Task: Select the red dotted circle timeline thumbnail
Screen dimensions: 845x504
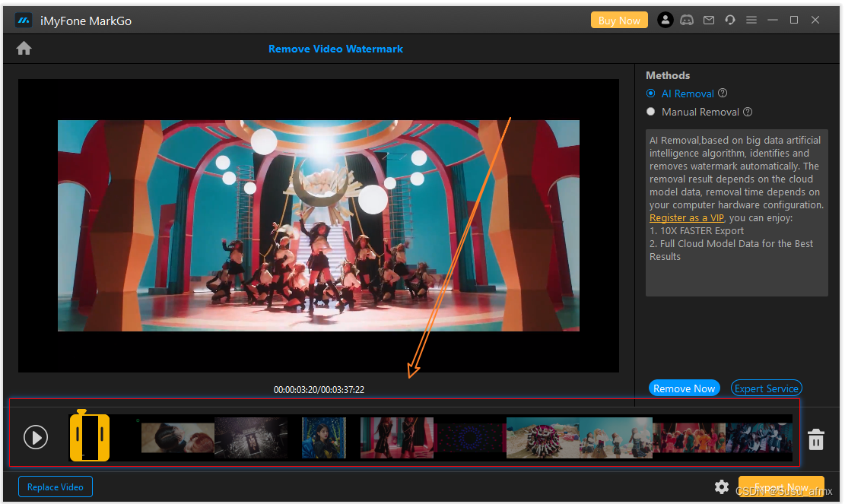Action: click(x=470, y=437)
